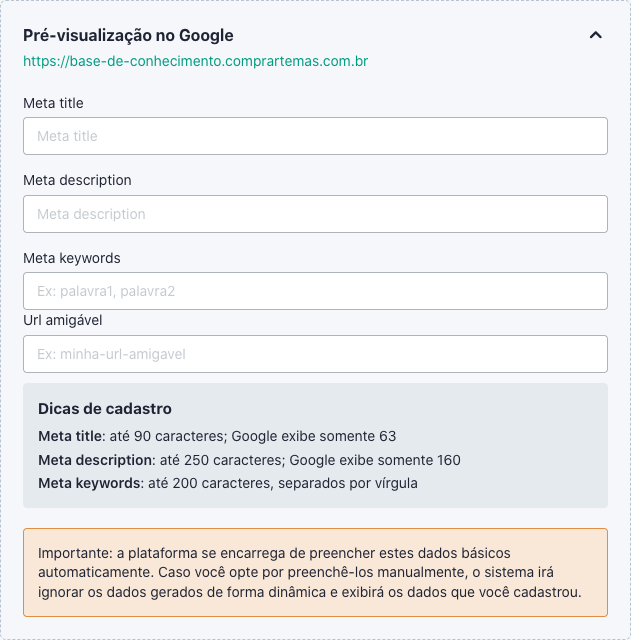Click the "separados por vírgula" tip text
The height and width of the screenshot is (640, 631).
348,483
